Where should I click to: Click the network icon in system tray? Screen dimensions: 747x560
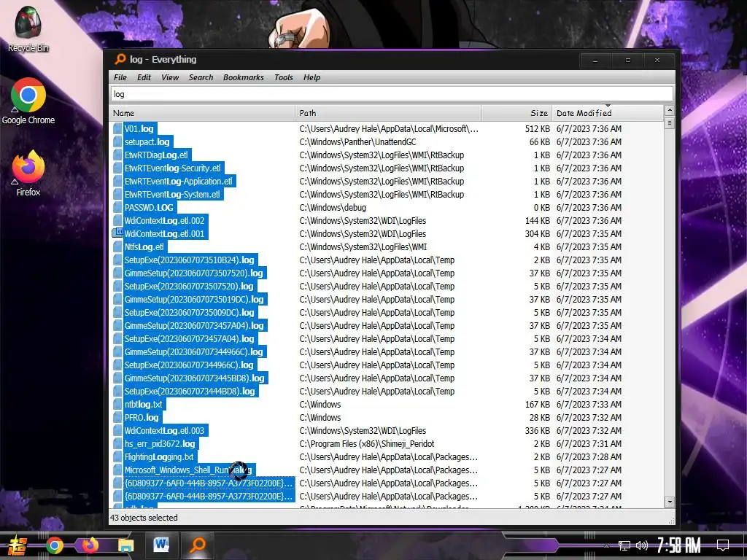tap(624, 545)
